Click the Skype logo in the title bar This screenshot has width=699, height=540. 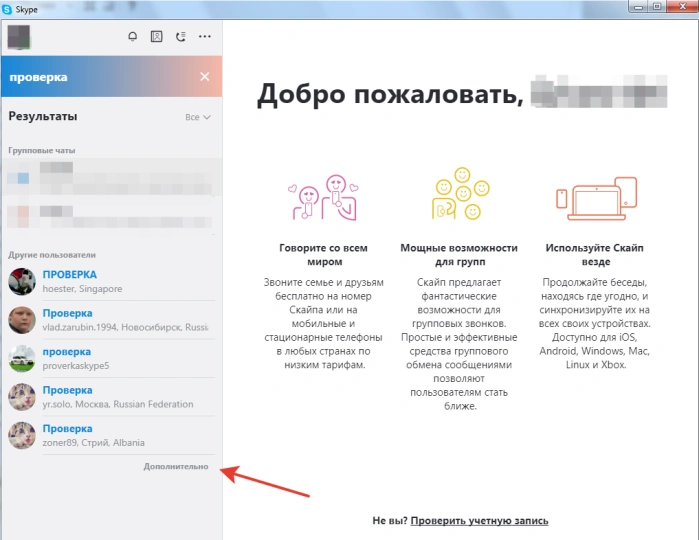click(7, 9)
